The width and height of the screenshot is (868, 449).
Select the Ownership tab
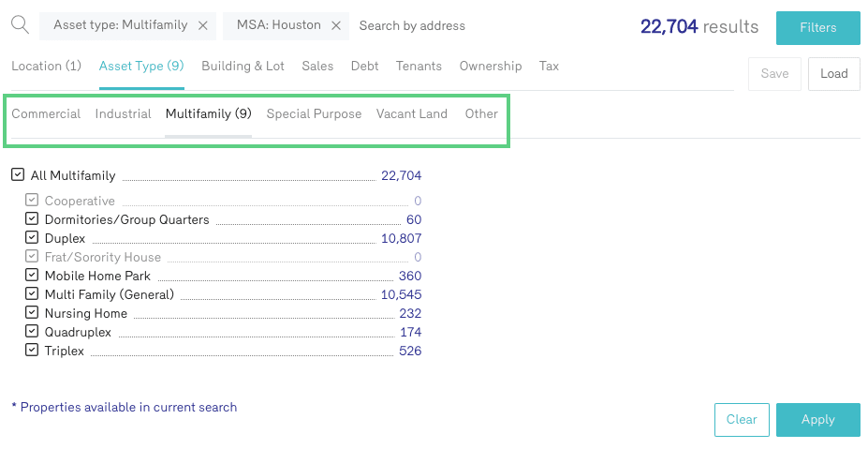(x=490, y=66)
